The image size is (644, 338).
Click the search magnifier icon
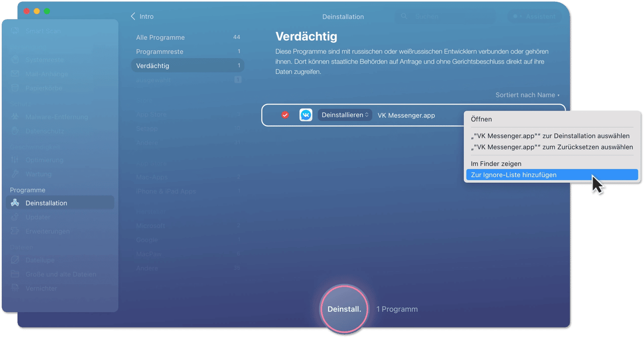tap(404, 17)
